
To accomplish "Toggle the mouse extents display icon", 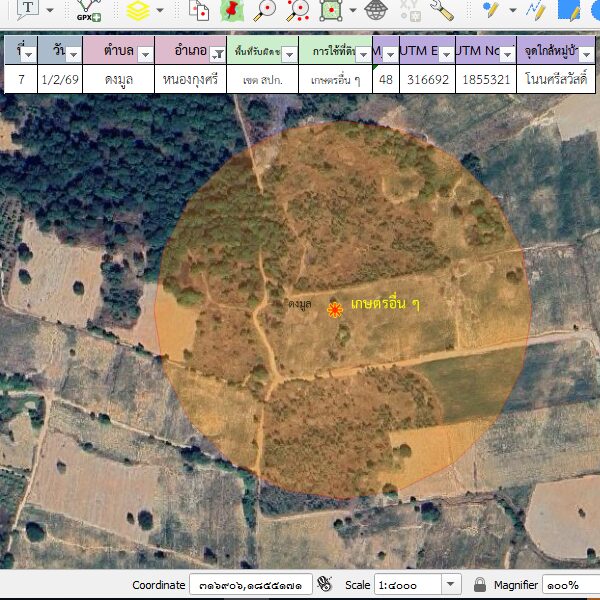I will point(324,584).
